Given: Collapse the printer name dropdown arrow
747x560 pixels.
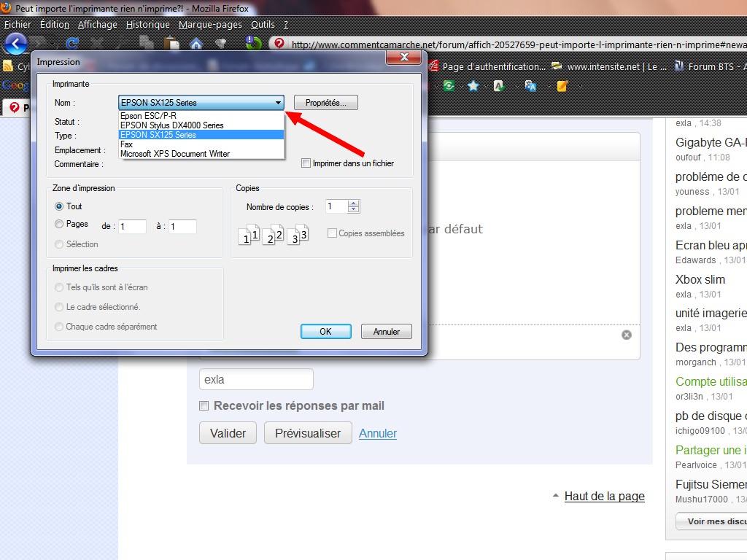Looking at the screenshot, I should 278,103.
